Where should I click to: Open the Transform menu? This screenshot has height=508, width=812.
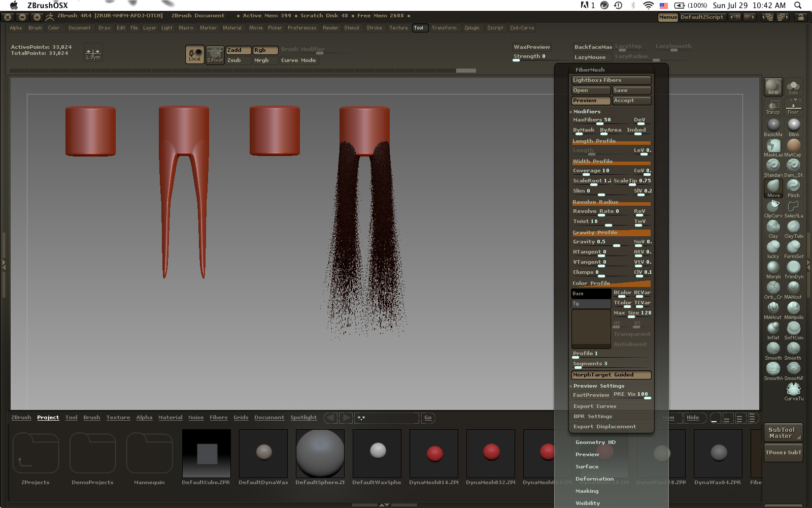tap(444, 28)
